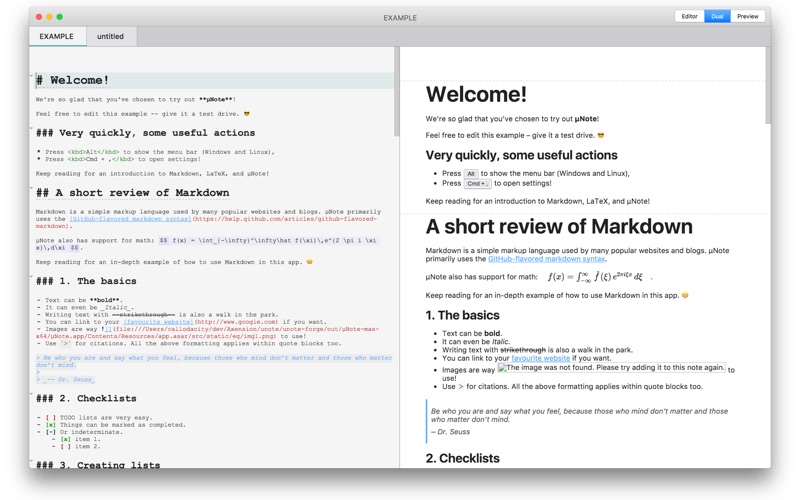Collapse the '# Welcome!' heading fold marker

32,76
